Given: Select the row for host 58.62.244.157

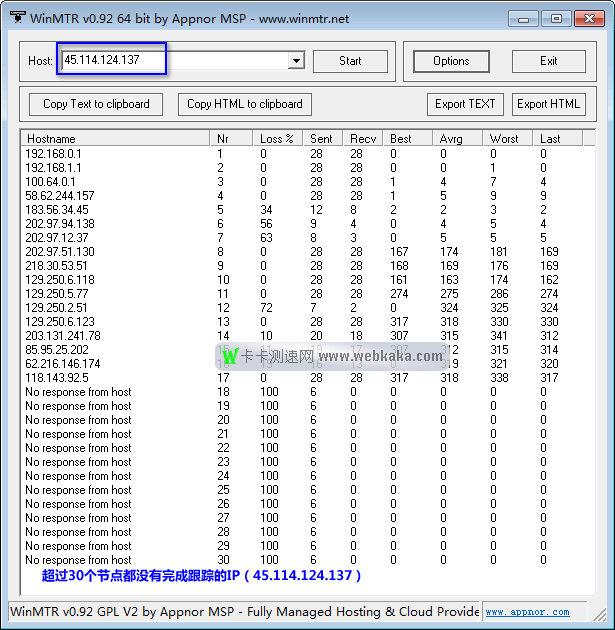Looking at the screenshot, I should 60,196.
